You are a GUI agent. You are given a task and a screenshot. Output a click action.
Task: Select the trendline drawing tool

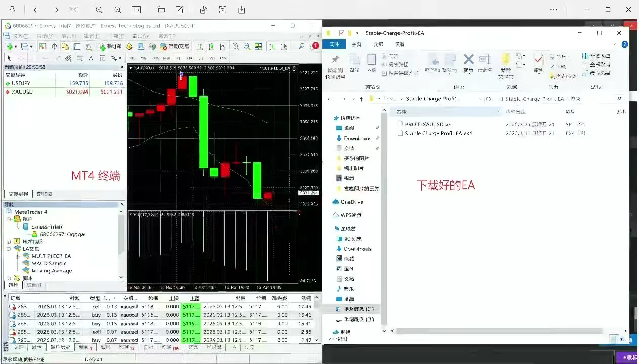(57, 58)
